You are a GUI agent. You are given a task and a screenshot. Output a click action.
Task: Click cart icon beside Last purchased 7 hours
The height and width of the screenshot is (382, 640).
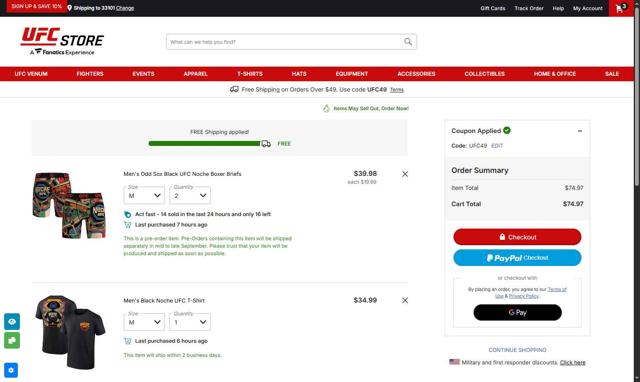pyautogui.click(x=128, y=225)
